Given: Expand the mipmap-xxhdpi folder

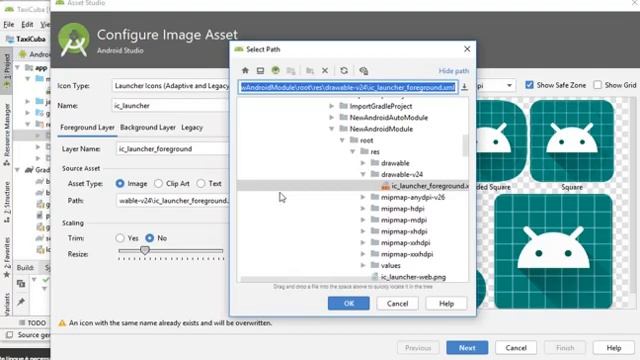Looking at the screenshot, I should tap(363, 243).
